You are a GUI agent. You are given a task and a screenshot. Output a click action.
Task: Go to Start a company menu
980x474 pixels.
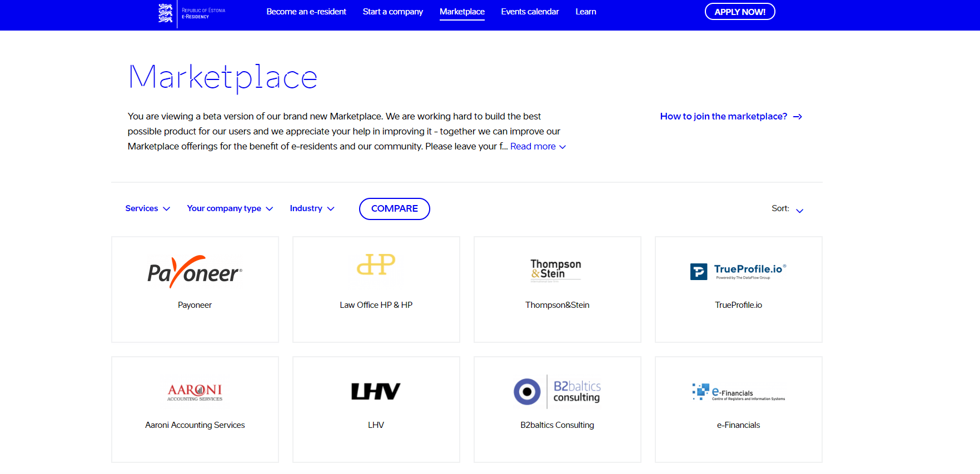click(x=393, y=12)
